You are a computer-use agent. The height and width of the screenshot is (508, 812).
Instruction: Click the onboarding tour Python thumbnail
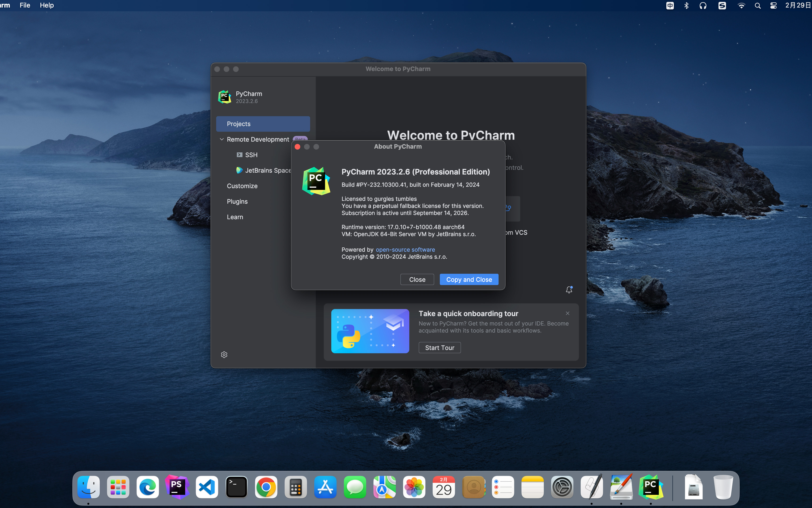pos(370,331)
